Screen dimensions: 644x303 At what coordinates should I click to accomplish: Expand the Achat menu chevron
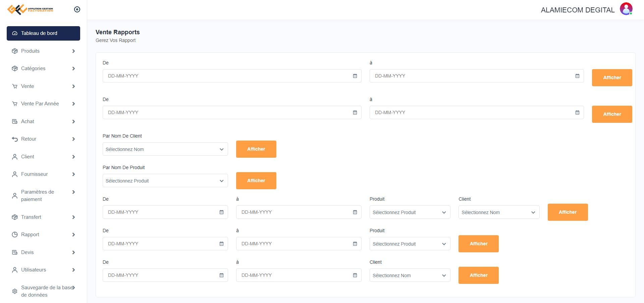[x=73, y=121]
